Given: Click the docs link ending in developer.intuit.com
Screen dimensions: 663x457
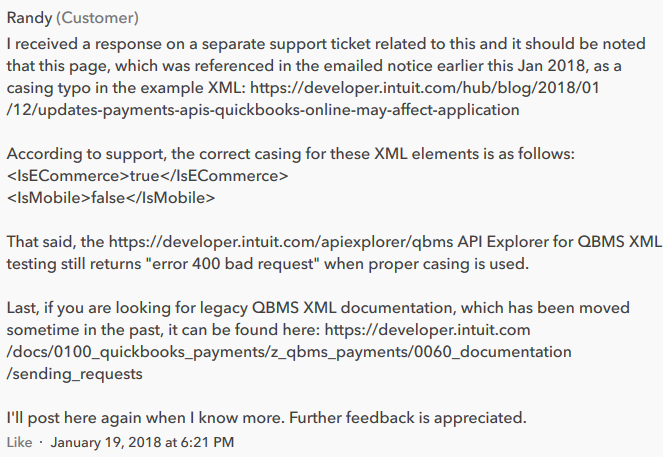Looking at the screenshot, I should (427, 329).
